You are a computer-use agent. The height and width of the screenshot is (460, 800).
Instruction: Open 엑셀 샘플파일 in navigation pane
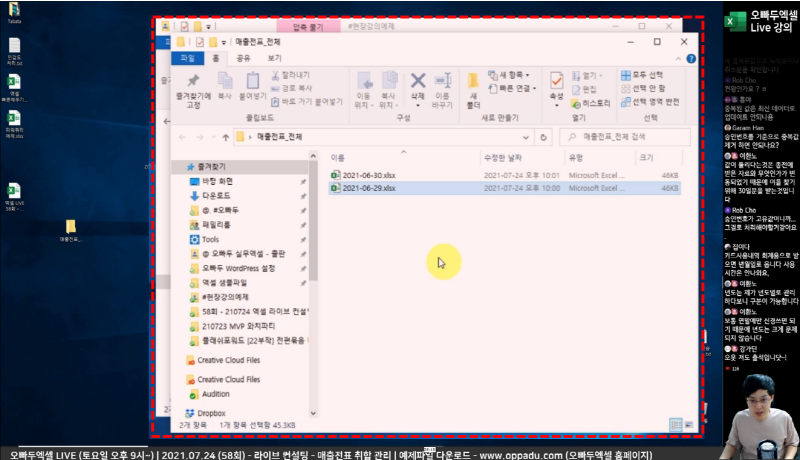click(224, 283)
